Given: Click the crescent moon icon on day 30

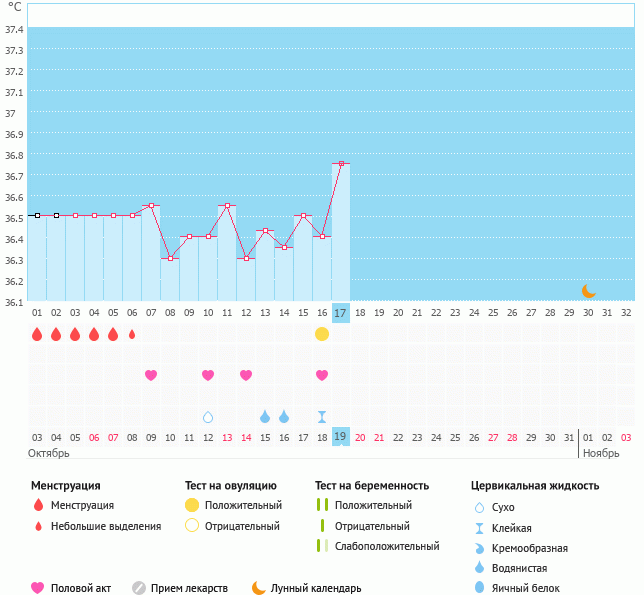Looking at the screenshot, I should (x=589, y=291).
